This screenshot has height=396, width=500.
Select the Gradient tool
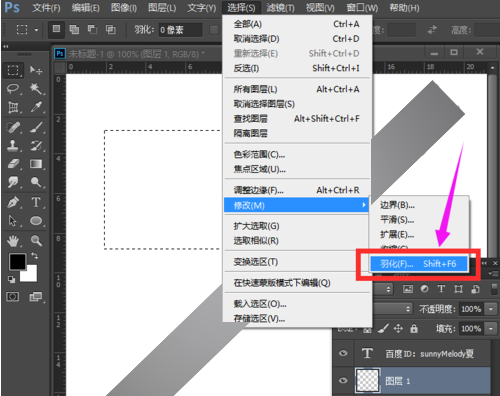point(36,164)
